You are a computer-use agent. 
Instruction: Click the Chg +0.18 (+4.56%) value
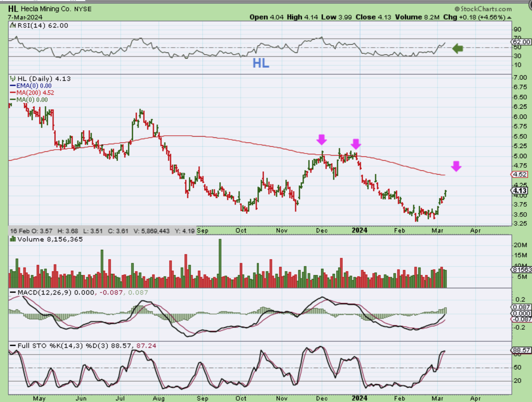tap(474, 17)
